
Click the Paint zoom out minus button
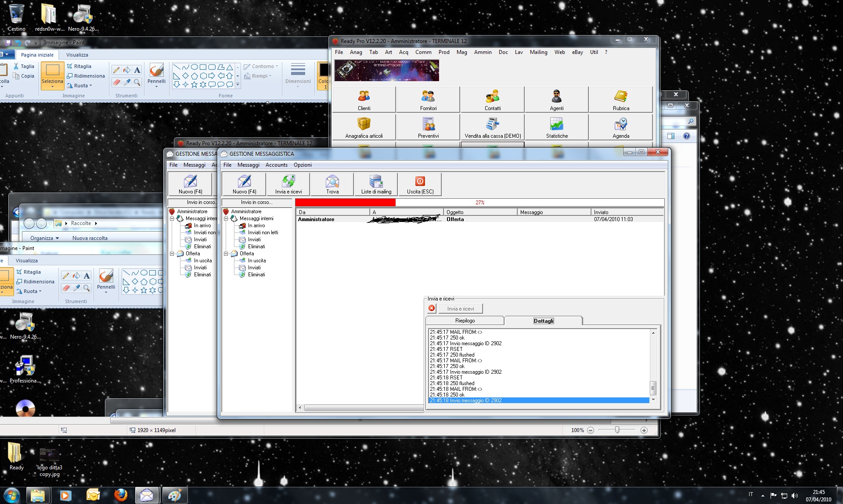pyautogui.click(x=591, y=430)
